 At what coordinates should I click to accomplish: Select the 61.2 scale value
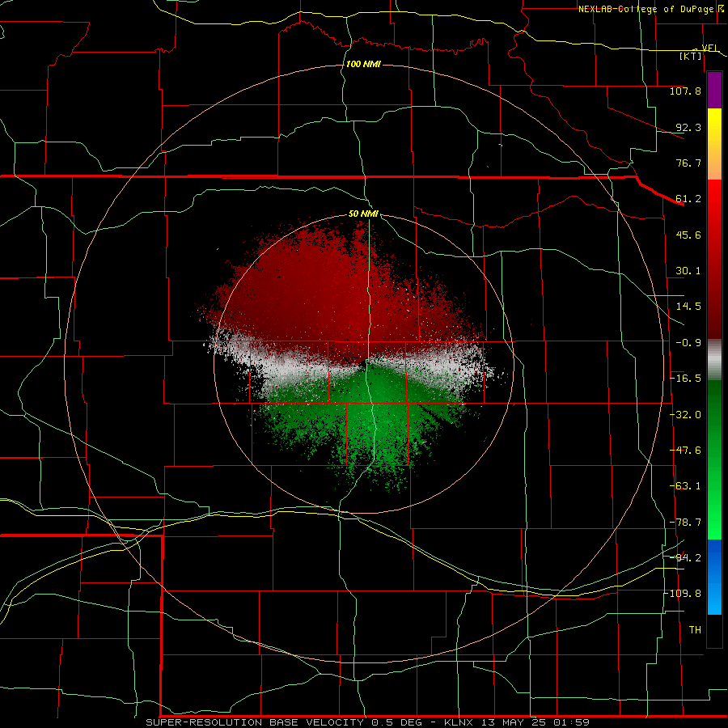[x=688, y=199]
